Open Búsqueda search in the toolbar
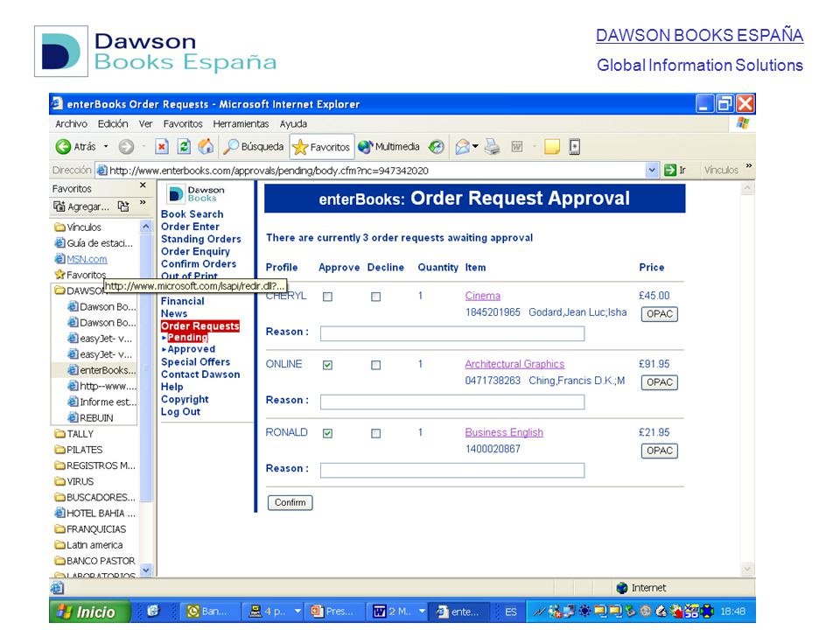Screen dimensions: 840x630 click(254, 146)
